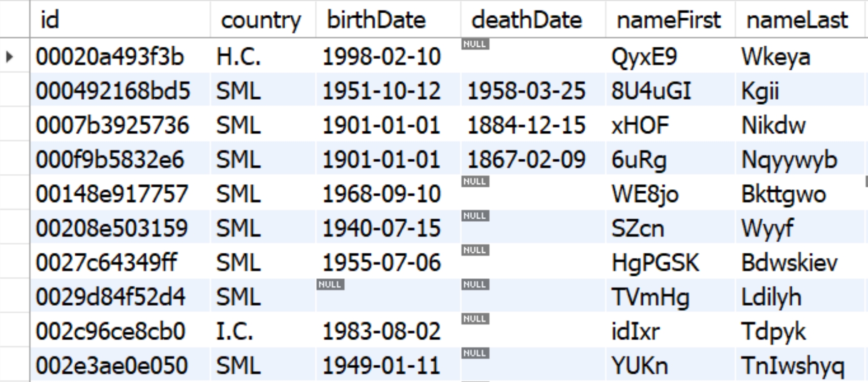Select the id cell 000492168bd5
Screen dimensions: 868x382
click(x=112, y=91)
